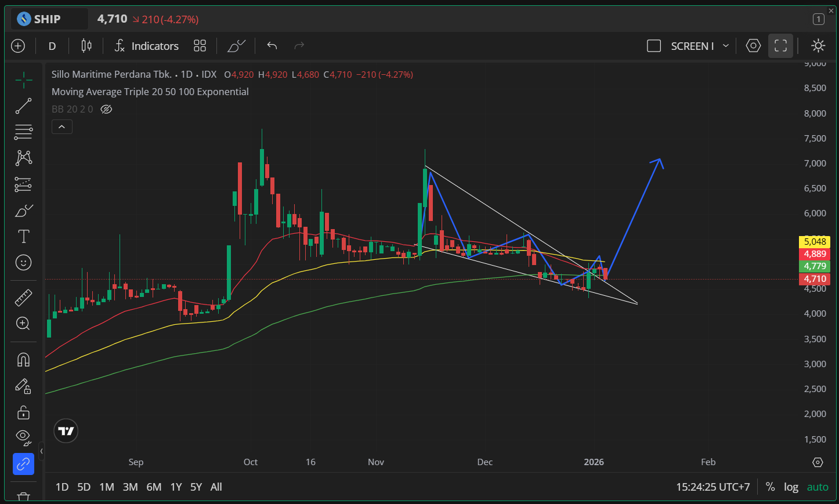Switch to the 1Y date range

click(x=176, y=487)
